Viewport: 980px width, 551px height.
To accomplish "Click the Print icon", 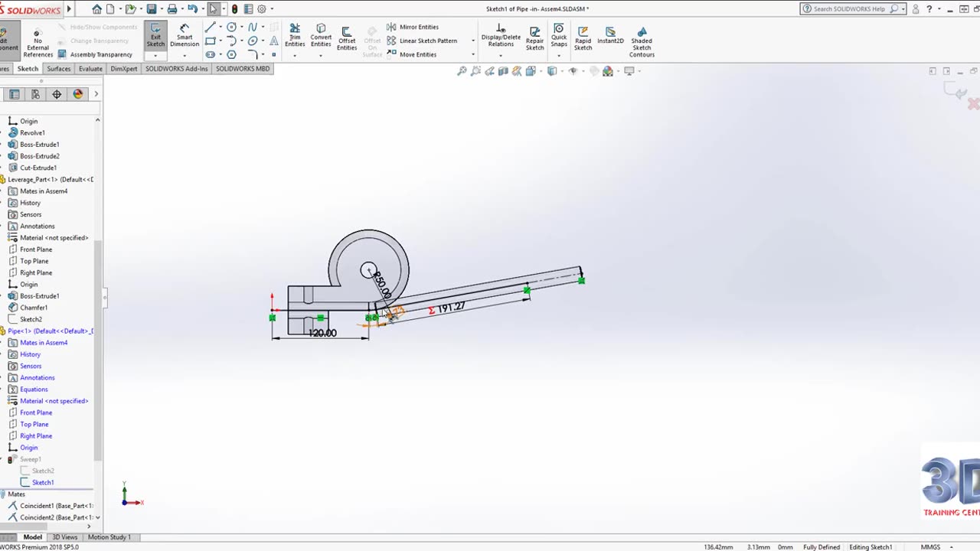I will pos(172,9).
